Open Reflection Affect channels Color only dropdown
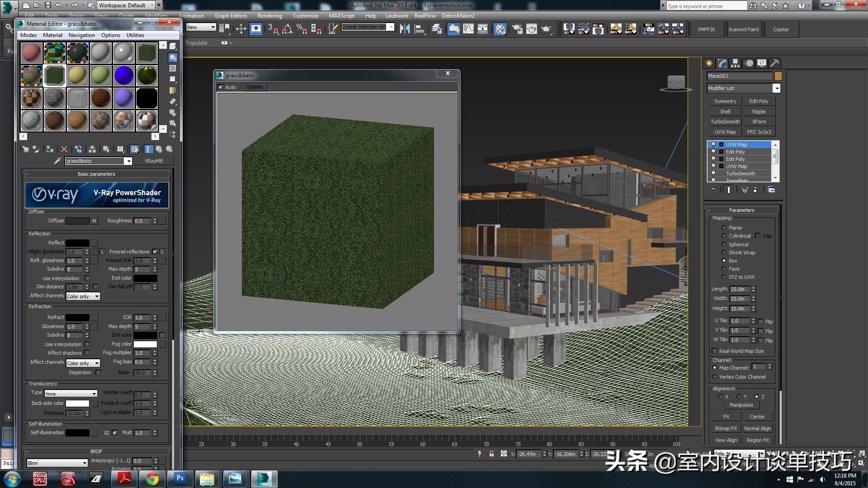This screenshot has height=488, width=868. tap(83, 296)
